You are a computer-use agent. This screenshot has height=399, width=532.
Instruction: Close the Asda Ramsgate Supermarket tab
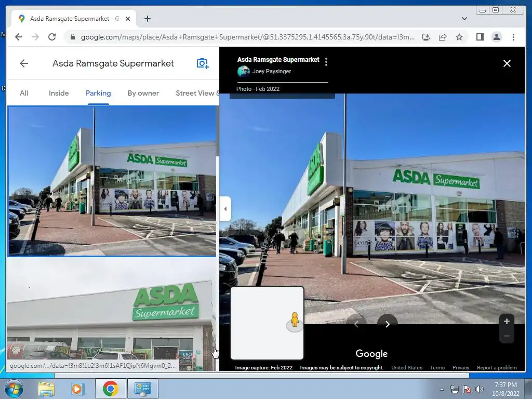(x=128, y=19)
